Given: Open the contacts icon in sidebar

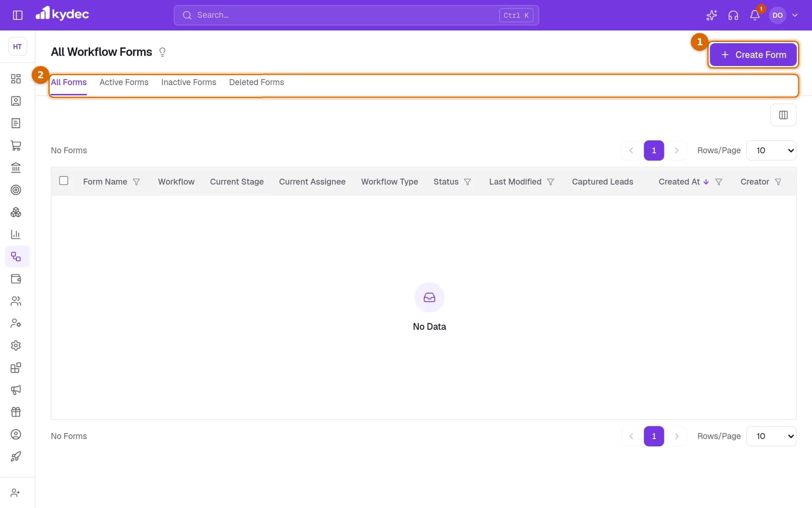Looking at the screenshot, I should click(x=16, y=101).
